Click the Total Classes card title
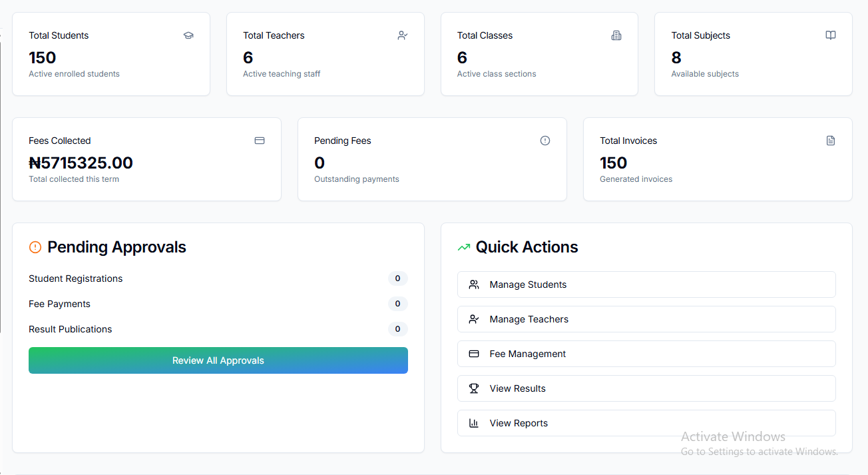 tap(485, 35)
